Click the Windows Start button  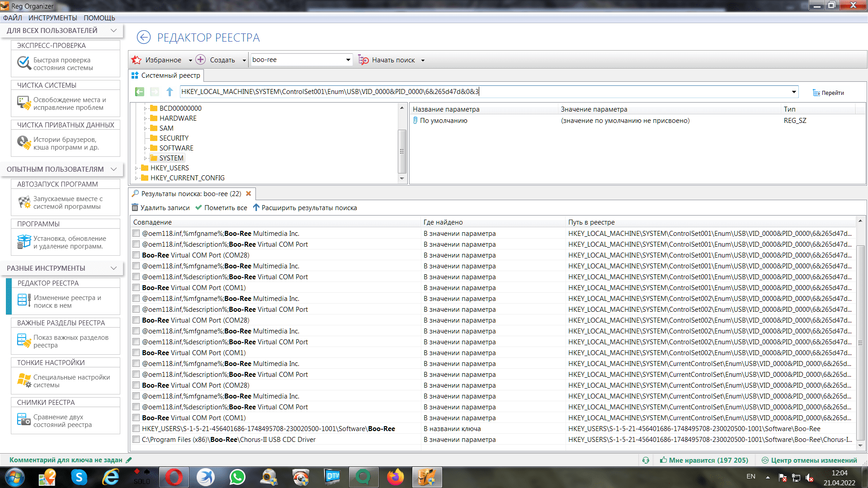[15, 477]
